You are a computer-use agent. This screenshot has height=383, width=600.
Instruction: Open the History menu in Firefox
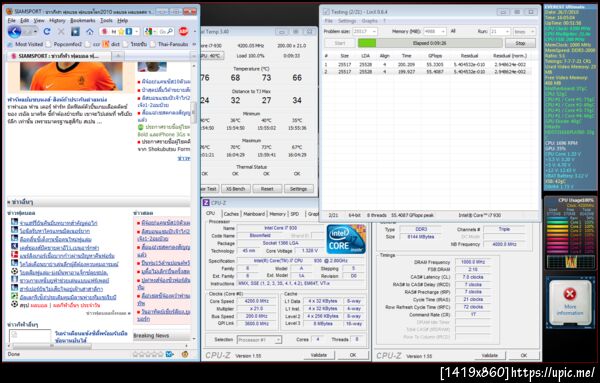[x=57, y=21]
